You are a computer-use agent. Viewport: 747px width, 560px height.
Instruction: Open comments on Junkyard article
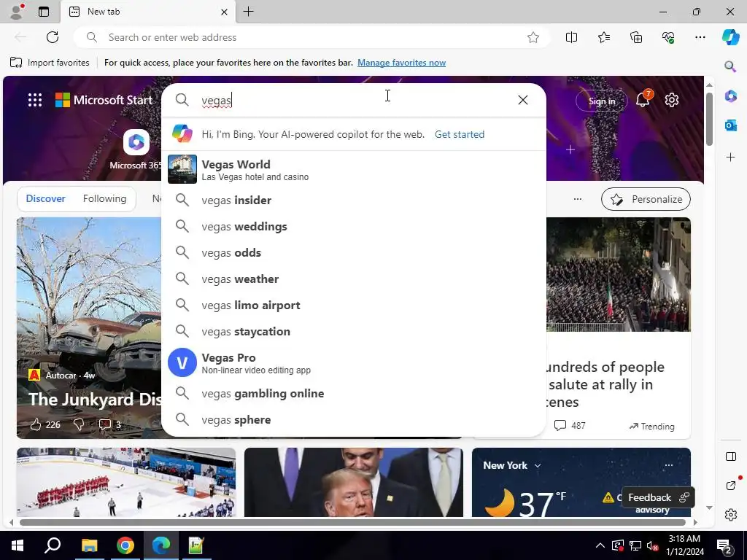point(110,424)
